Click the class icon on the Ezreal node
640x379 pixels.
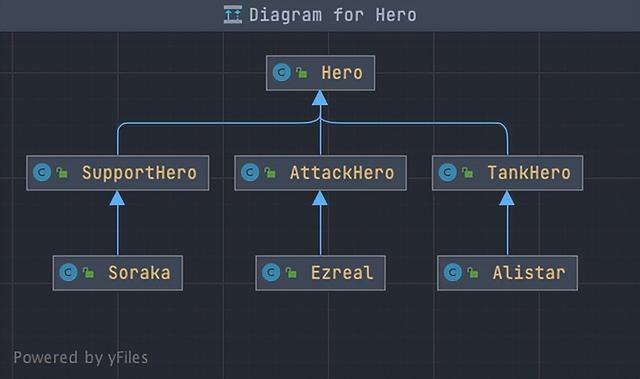click(x=271, y=273)
